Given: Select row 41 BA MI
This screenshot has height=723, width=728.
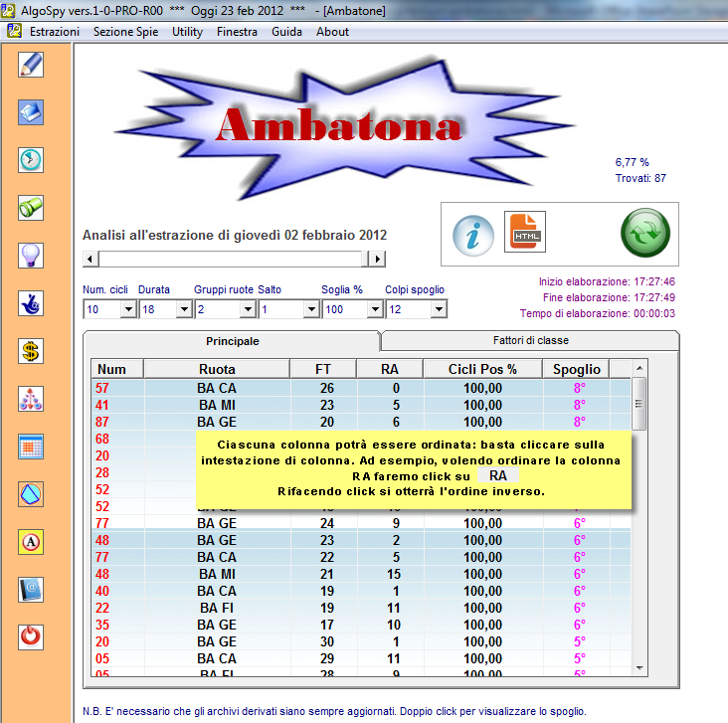Looking at the screenshot, I should point(361,405).
